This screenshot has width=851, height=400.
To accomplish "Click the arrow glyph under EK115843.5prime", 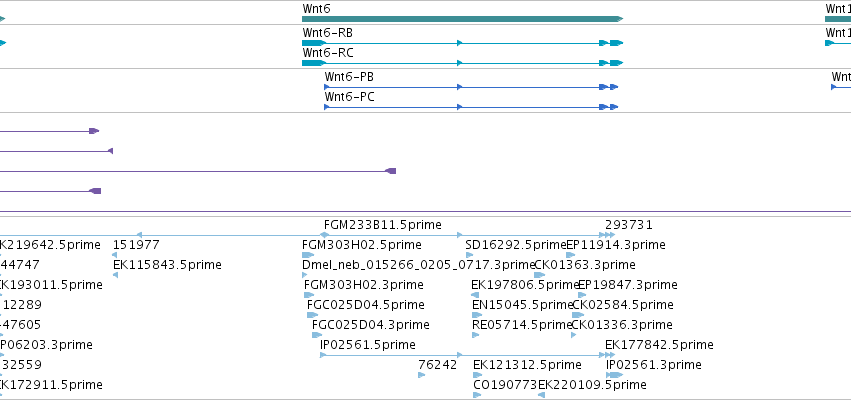I will (x=115, y=275).
